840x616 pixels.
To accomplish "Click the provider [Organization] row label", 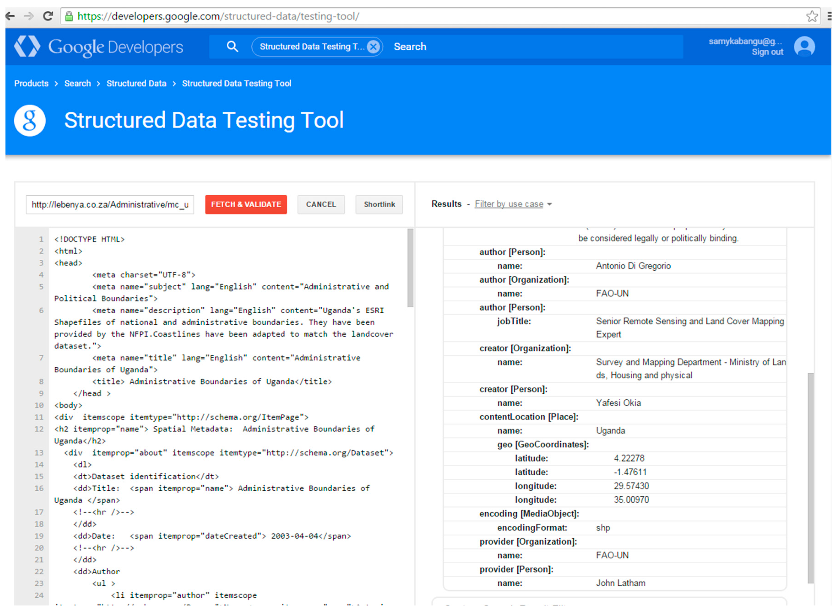I will click(528, 541).
